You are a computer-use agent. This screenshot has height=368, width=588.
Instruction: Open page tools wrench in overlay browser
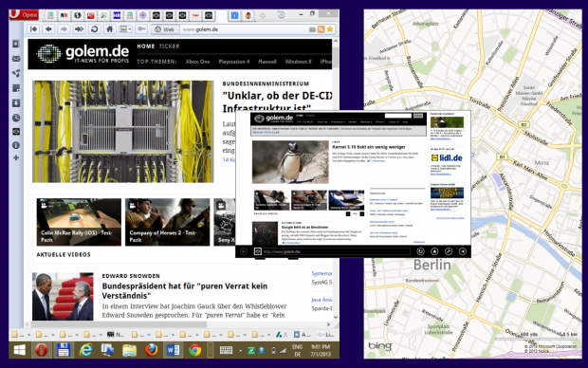(x=449, y=251)
